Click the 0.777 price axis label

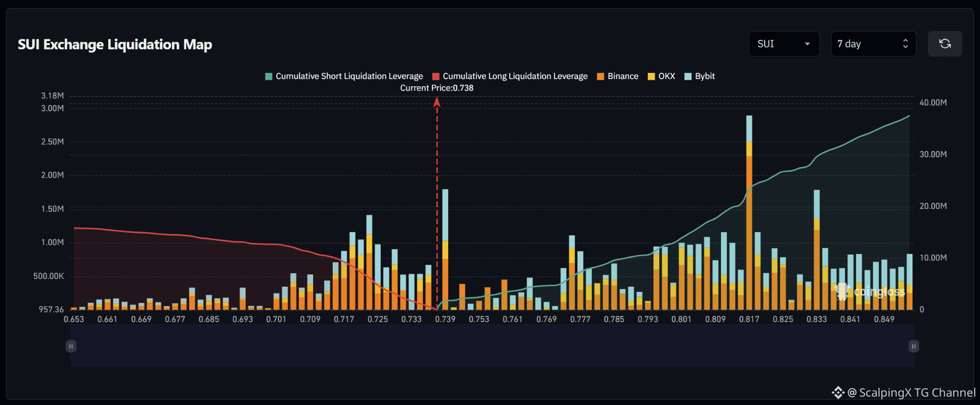pos(580,319)
